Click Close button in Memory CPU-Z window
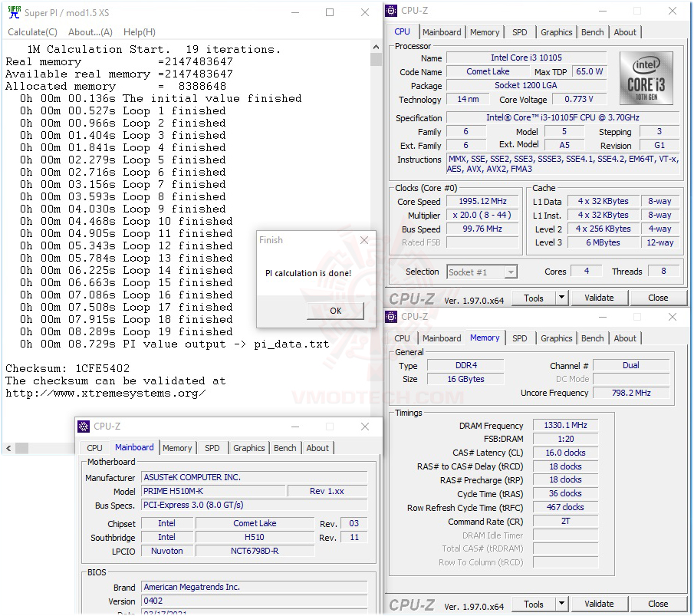The width and height of the screenshot is (694, 616). [658, 604]
